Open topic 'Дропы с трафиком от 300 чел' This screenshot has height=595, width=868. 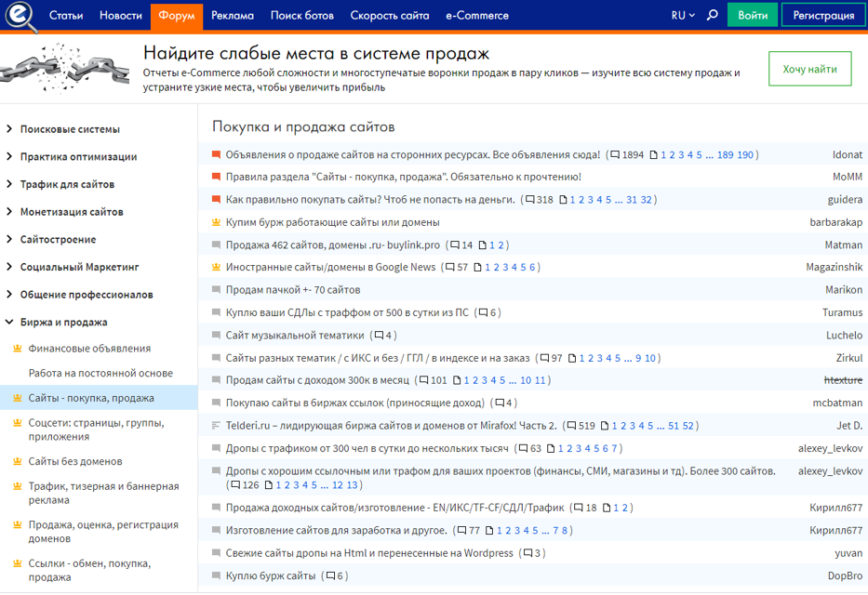click(x=367, y=448)
